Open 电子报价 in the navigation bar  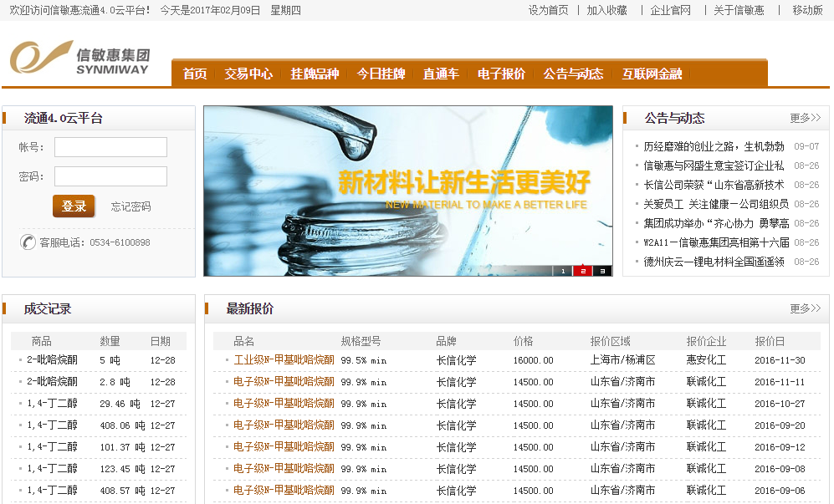click(x=501, y=74)
